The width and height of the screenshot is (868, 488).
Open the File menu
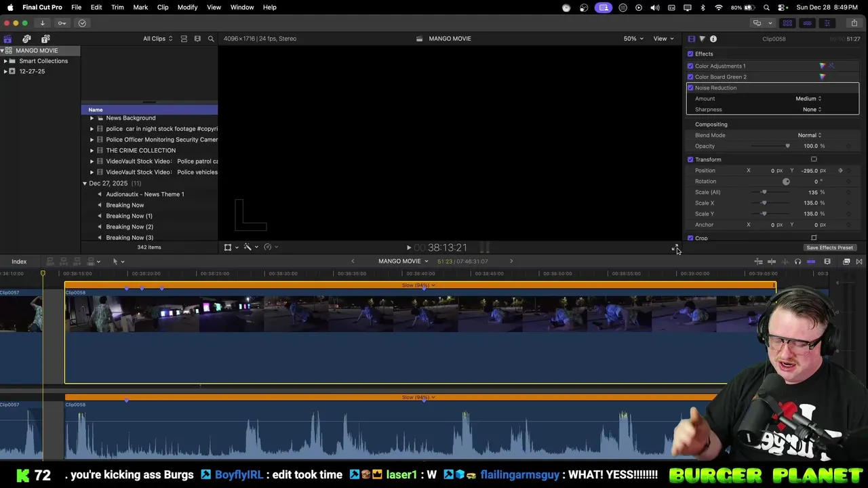77,7
